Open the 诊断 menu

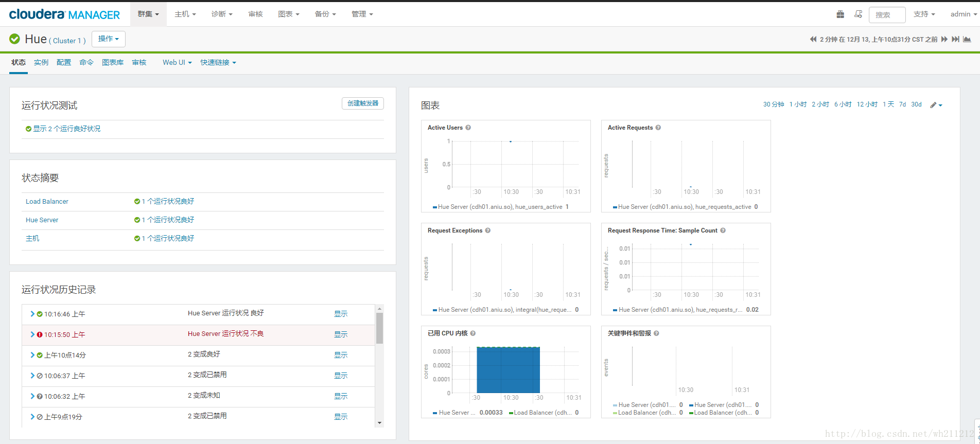tap(222, 14)
